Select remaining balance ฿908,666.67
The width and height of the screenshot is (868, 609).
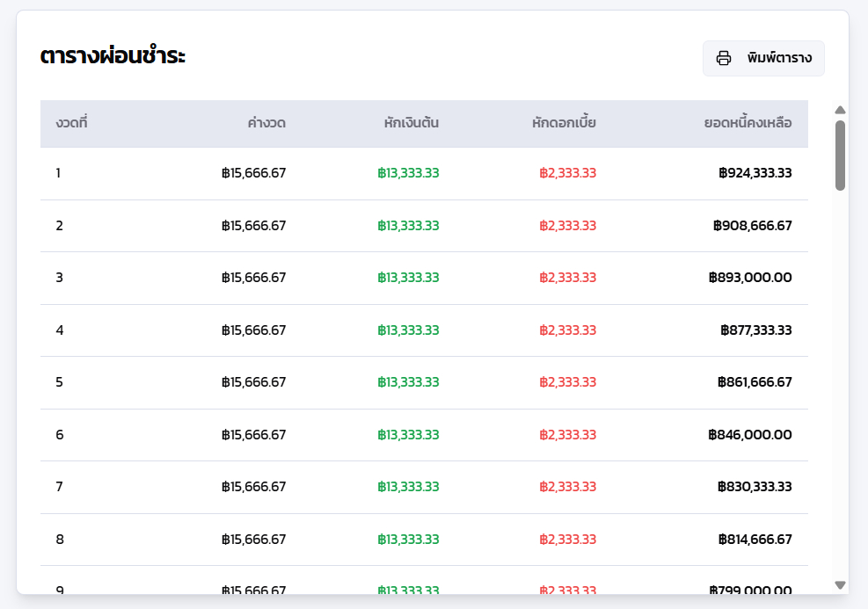pos(752,226)
